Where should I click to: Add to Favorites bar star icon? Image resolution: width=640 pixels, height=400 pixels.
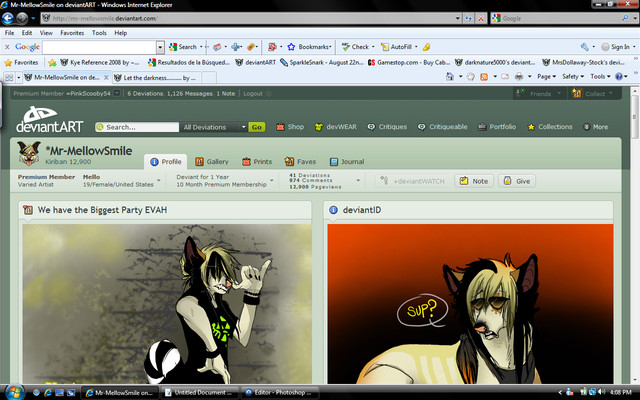click(x=52, y=62)
